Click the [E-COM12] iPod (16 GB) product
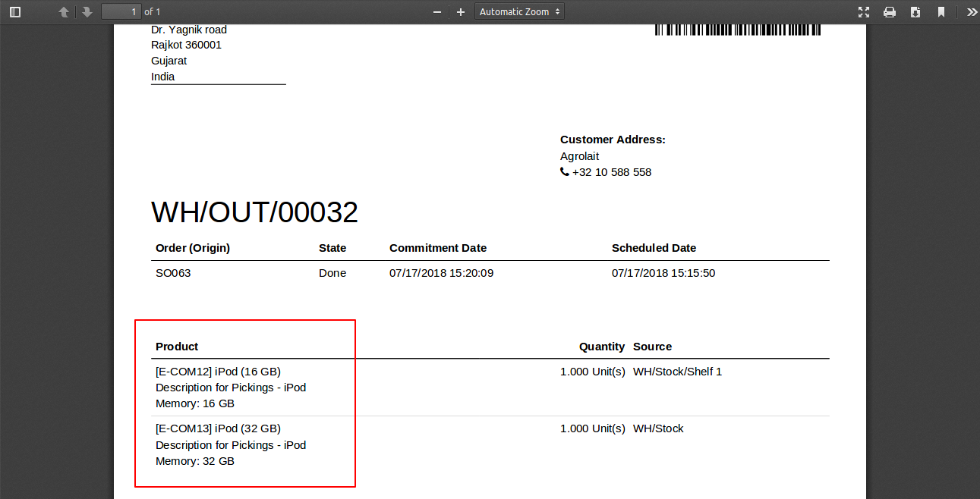 [x=219, y=372]
